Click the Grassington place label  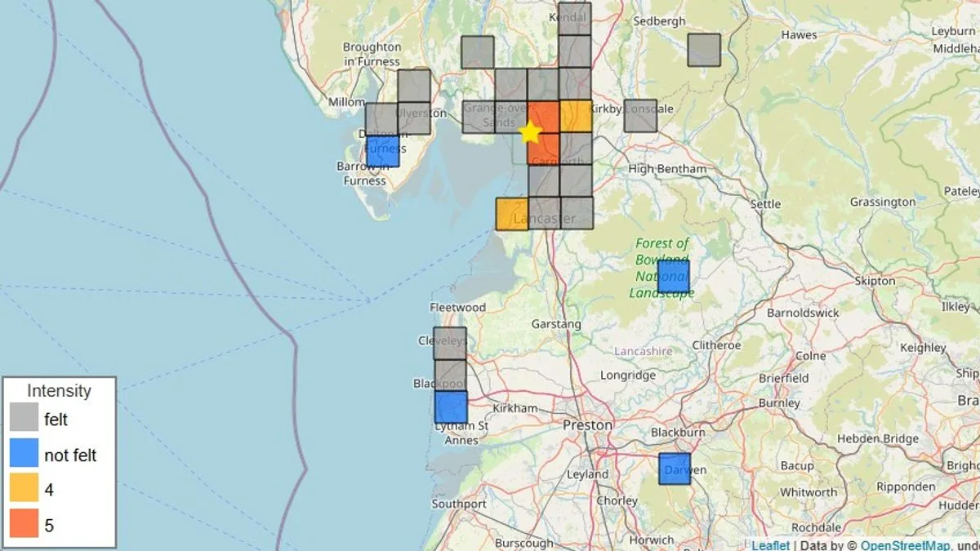(x=882, y=202)
